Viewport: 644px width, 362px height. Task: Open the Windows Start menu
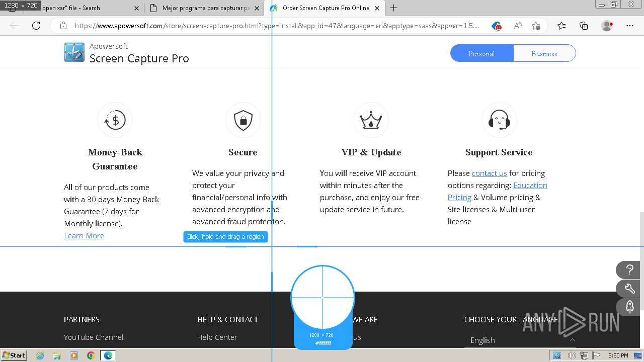(14, 355)
